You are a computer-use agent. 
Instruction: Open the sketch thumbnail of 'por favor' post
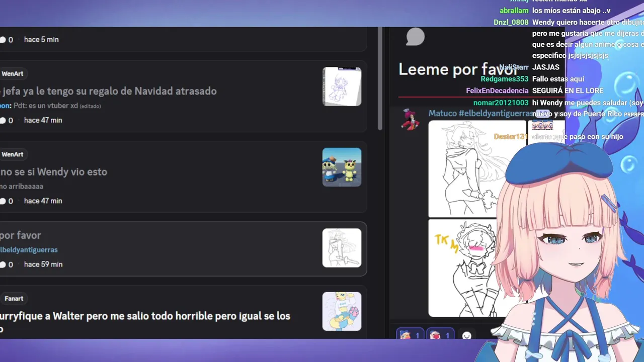click(342, 248)
